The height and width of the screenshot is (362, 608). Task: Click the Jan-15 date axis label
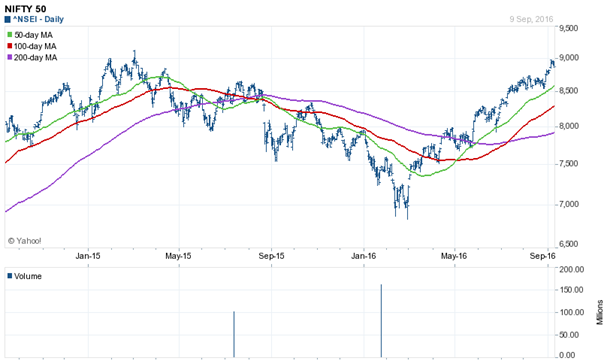pos(88,256)
